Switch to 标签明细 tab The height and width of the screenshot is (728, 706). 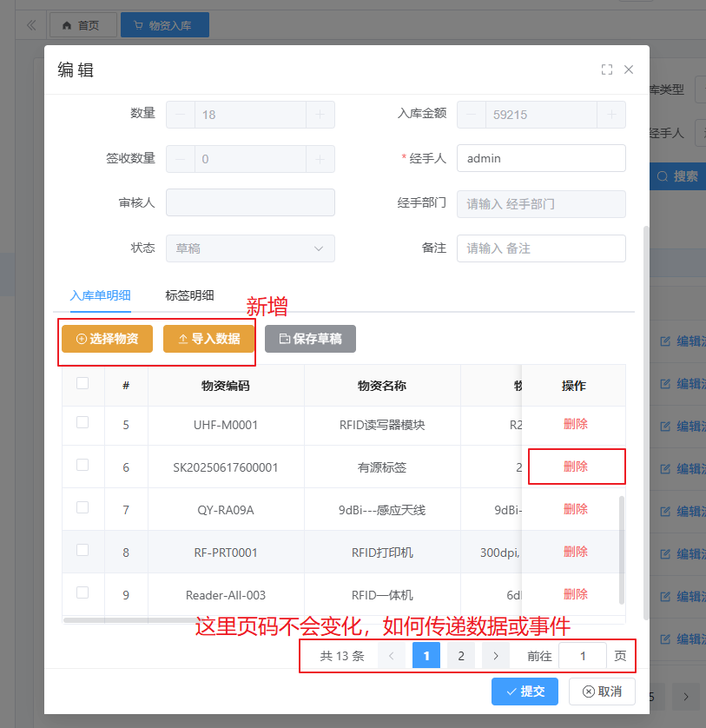[189, 295]
